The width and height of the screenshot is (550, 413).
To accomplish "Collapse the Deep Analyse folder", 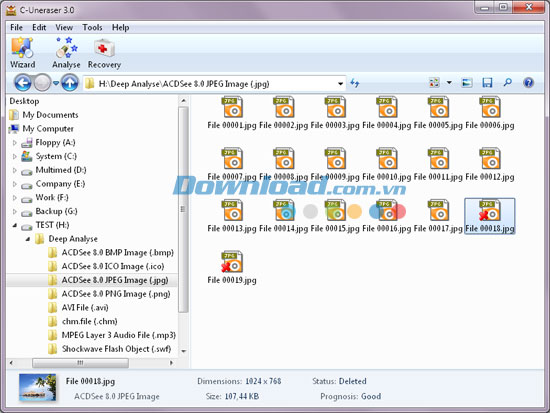I will point(28,239).
